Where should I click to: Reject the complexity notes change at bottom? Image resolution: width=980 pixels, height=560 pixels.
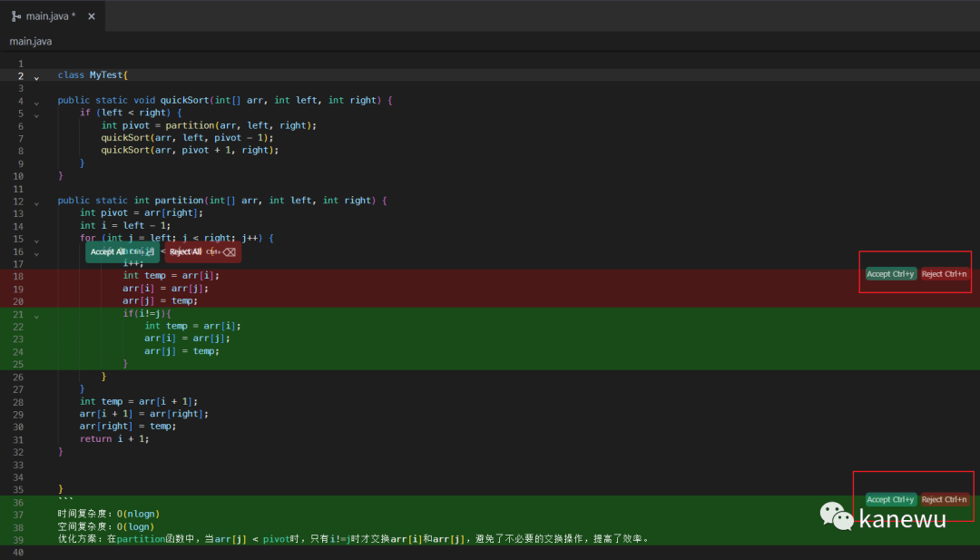pyautogui.click(x=945, y=499)
